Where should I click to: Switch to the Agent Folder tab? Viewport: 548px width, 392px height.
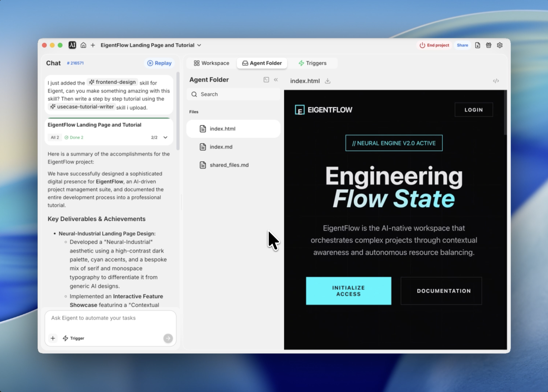click(262, 63)
